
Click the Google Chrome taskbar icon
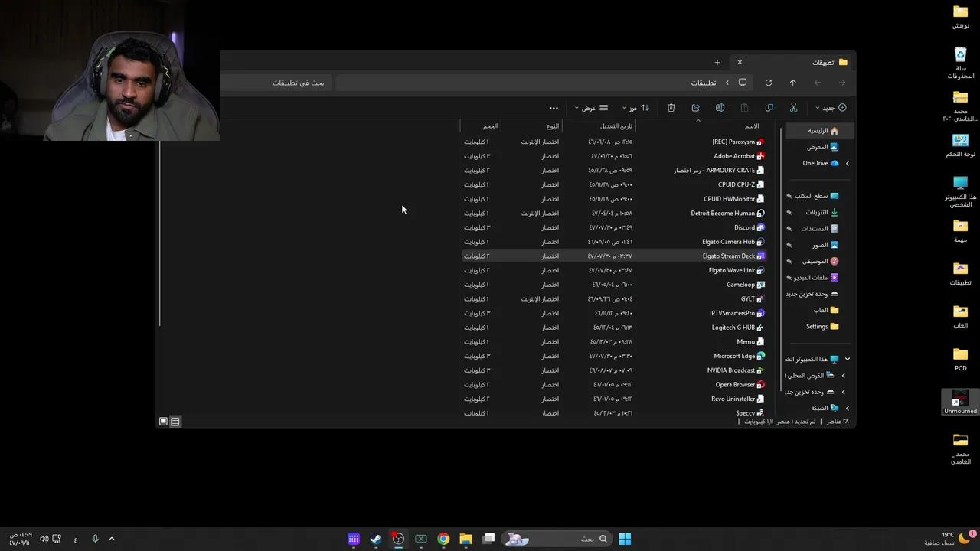tap(443, 539)
